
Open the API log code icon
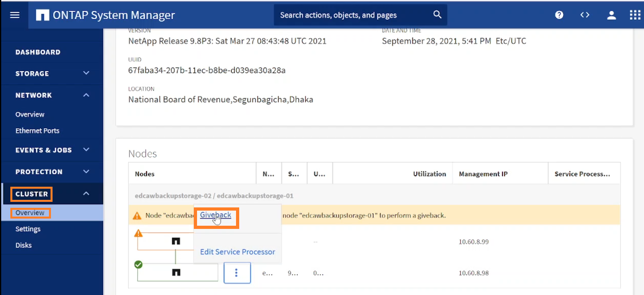(x=585, y=15)
